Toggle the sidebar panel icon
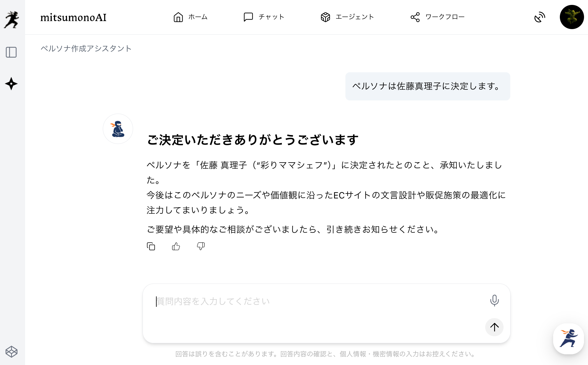 click(11, 52)
